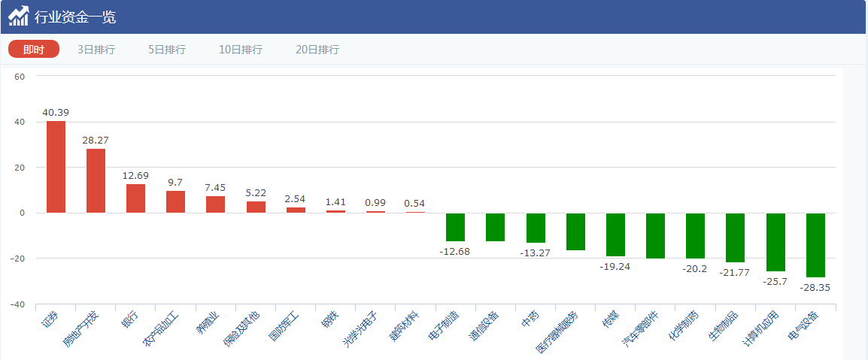This screenshot has width=868, height=360.
Task: Open the 20日排行 ranking tab
Action: [x=317, y=50]
